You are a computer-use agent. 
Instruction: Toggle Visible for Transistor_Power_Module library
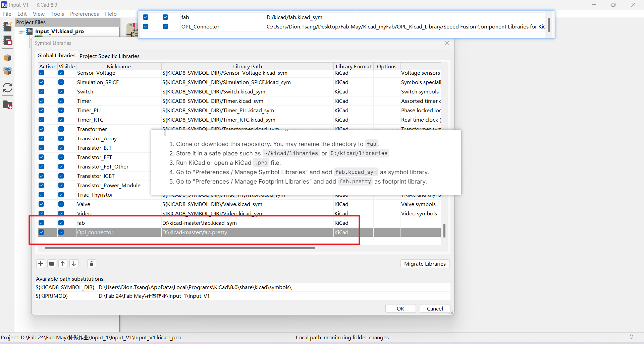pos(61,185)
